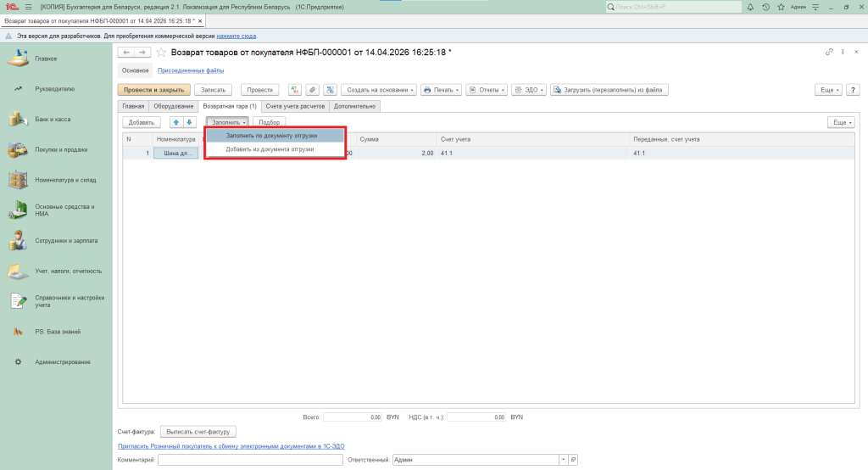Expand the Печать dropdown
The image size is (868, 470).
click(442, 90)
